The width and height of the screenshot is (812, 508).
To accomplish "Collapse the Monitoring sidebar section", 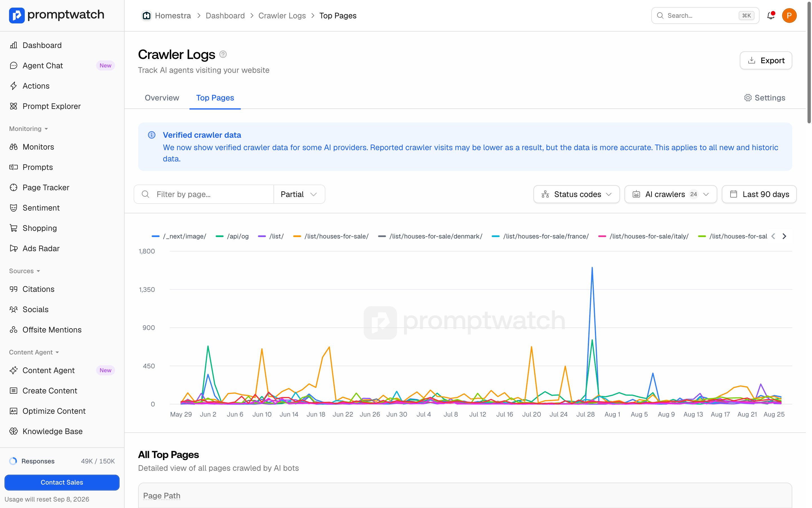I will [28, 129].
